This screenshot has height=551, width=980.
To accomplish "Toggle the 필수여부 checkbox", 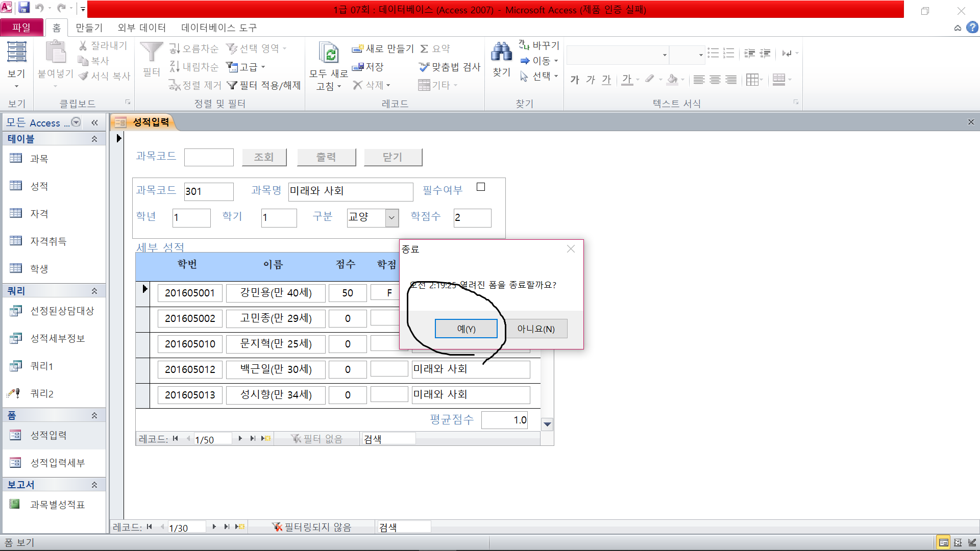I will pyautogui.click(x=480, y=187).
